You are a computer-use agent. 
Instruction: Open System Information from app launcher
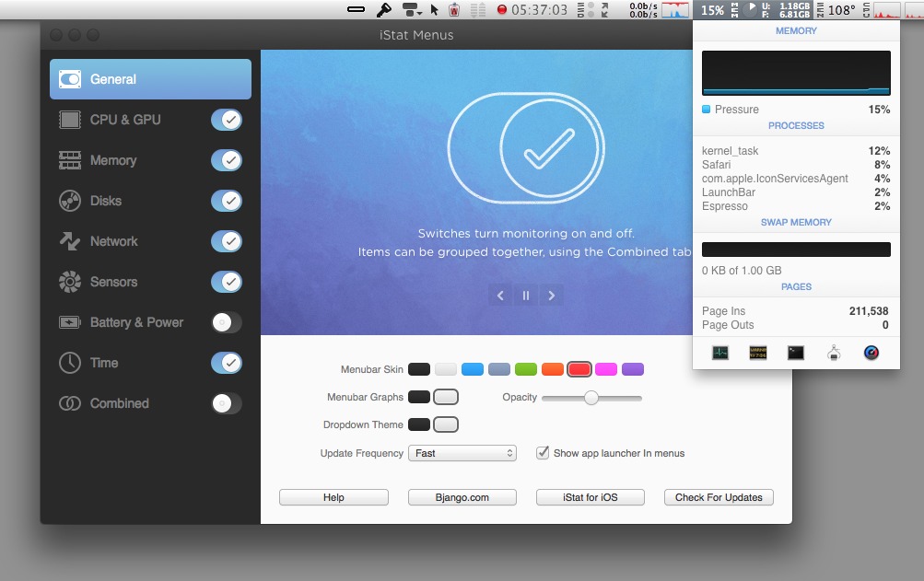pos(834,353)
